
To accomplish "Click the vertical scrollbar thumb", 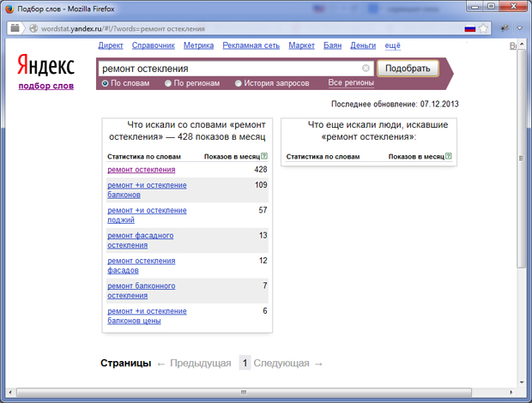I will point(522,159).
